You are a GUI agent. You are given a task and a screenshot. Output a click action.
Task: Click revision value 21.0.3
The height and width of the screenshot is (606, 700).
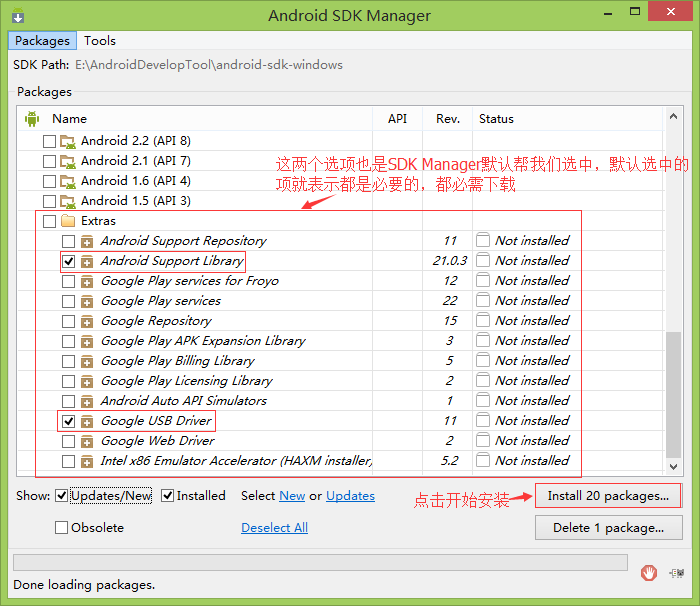point(450,261)
